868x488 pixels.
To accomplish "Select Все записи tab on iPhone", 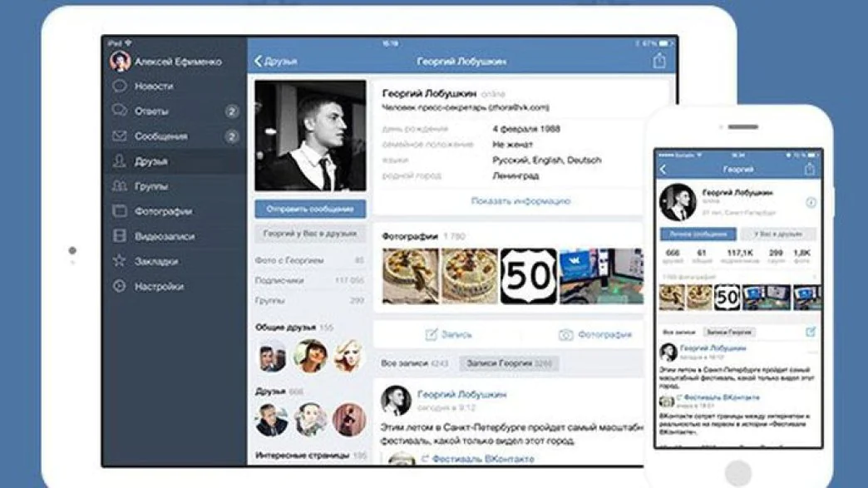I will coord(678,333).
